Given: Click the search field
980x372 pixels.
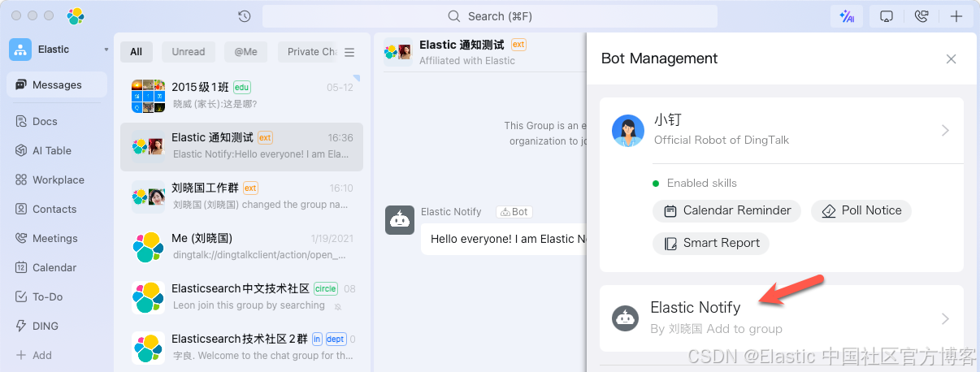Looking at the screenshot, I should tap(490, 16).
